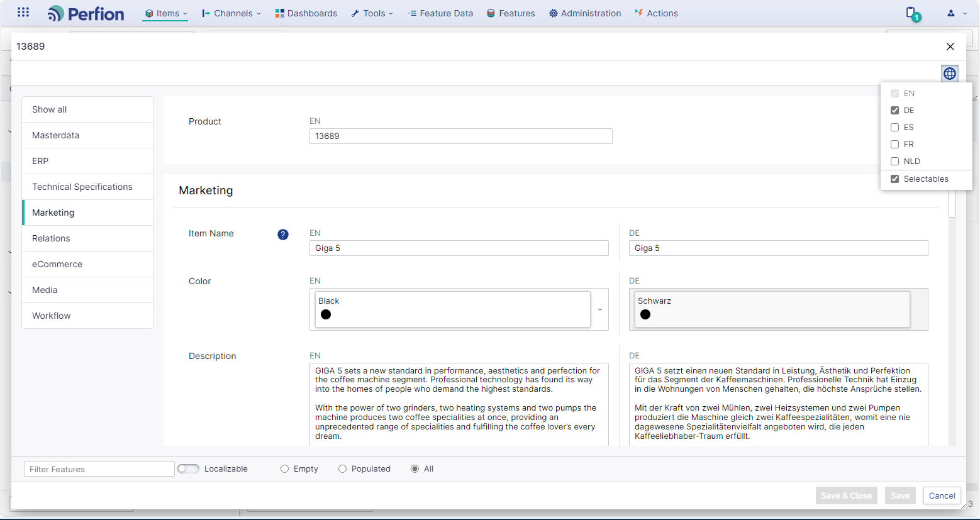This screenshot has width=980, height=520.
Task: Click the Item Name help icon
Action: click(283, 235)
